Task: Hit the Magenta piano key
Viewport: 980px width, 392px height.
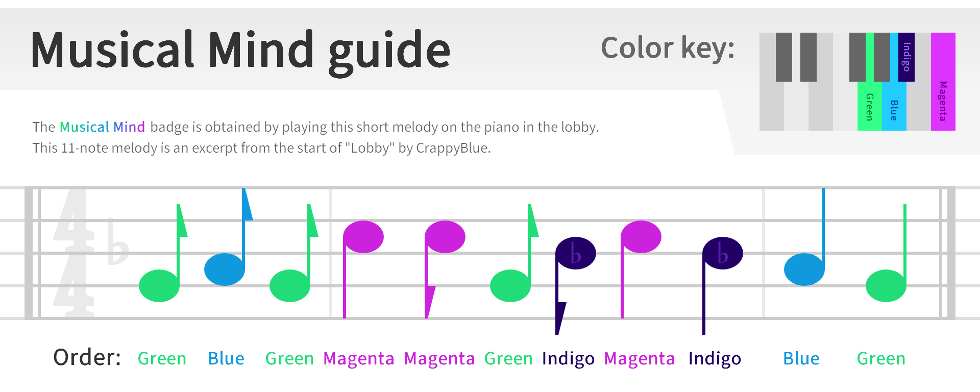Action: pos(943,82)
